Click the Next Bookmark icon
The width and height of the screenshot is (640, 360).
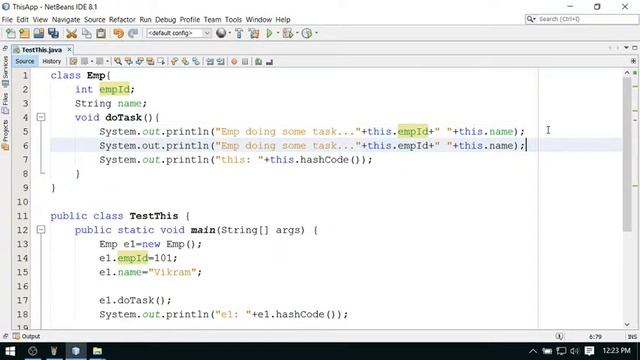[x=185, y=62]
